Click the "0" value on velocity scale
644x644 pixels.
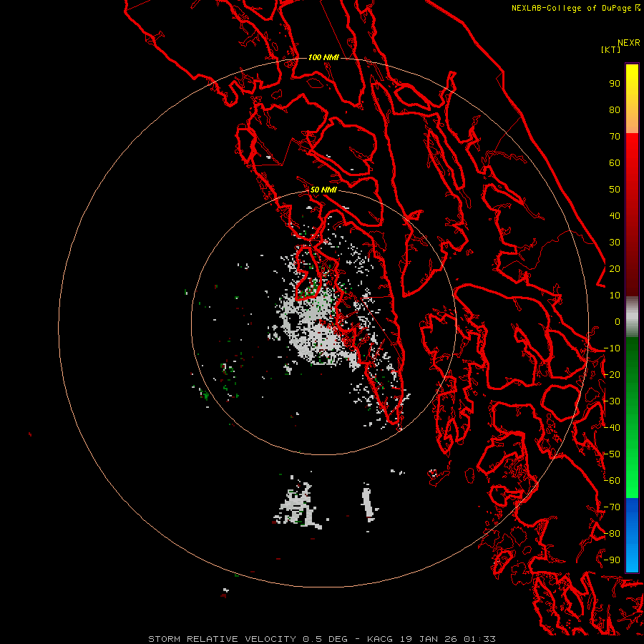point(618,321)
